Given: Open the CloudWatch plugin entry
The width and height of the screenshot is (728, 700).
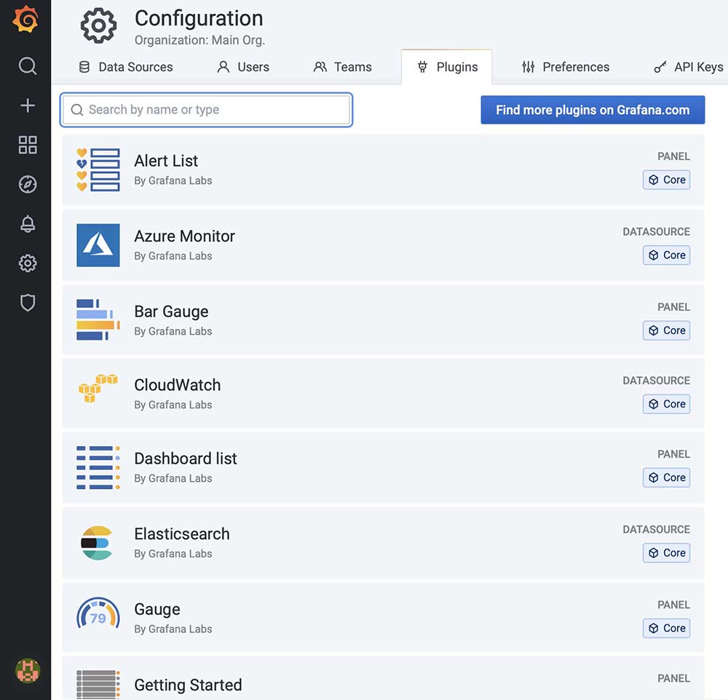Looking at the screenshot, I should [177, 386].
